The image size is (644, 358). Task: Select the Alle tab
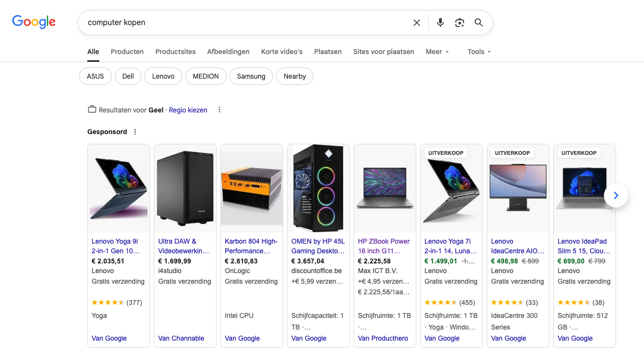click(x=93, y=52)
